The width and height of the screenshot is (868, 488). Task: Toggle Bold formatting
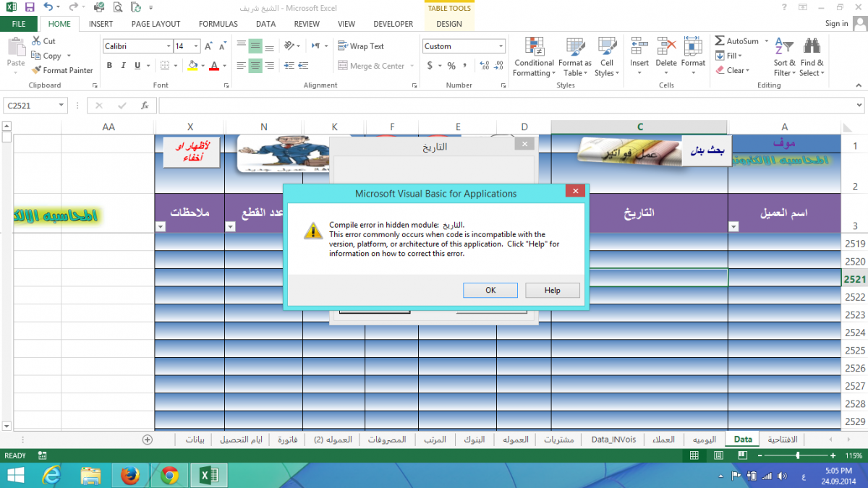110,66
